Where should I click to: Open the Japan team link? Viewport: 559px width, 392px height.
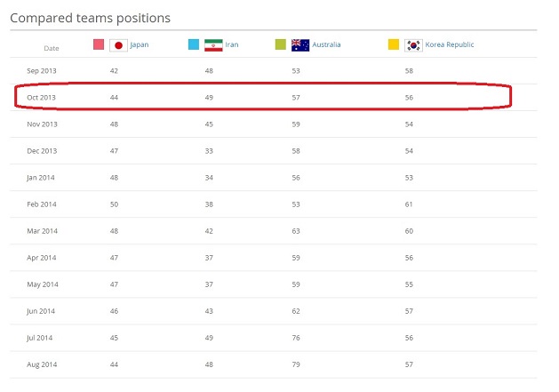pos(140,44)
